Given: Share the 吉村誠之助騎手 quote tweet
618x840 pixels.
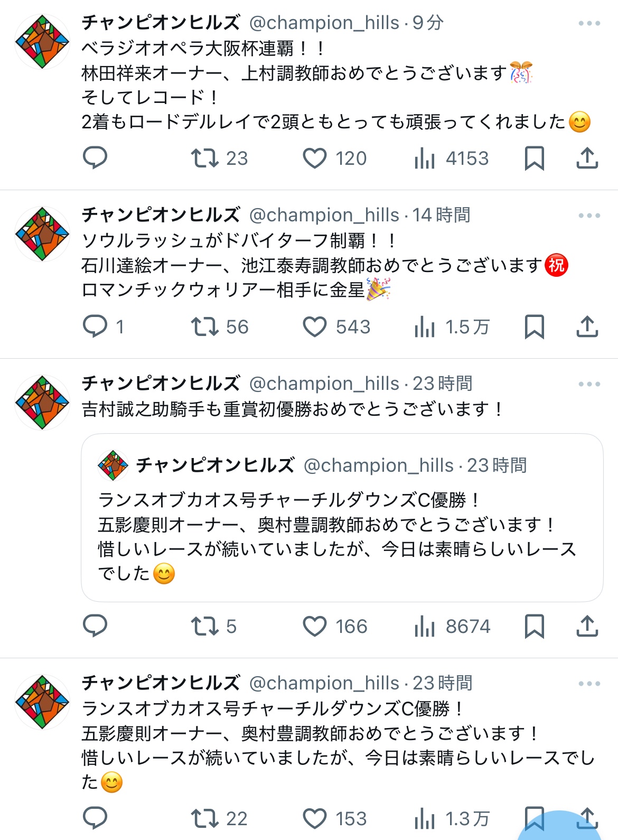Looking at the screenshot, I should click(587, 626).
